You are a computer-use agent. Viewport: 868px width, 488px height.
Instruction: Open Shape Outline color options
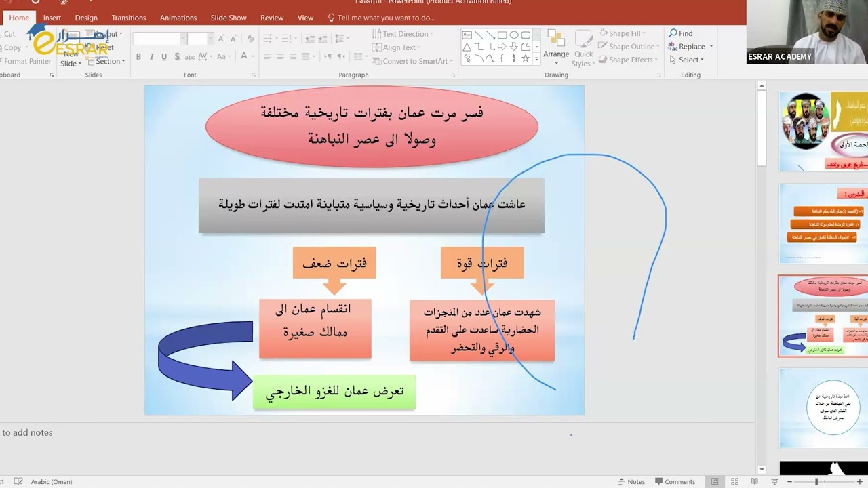pyautogui.click(x=627, y=47)
